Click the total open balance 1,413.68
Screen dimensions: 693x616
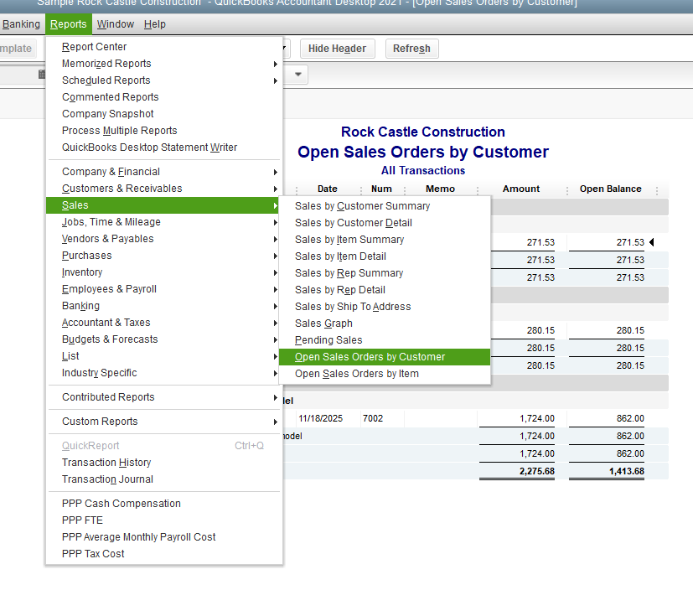(627, 472)
